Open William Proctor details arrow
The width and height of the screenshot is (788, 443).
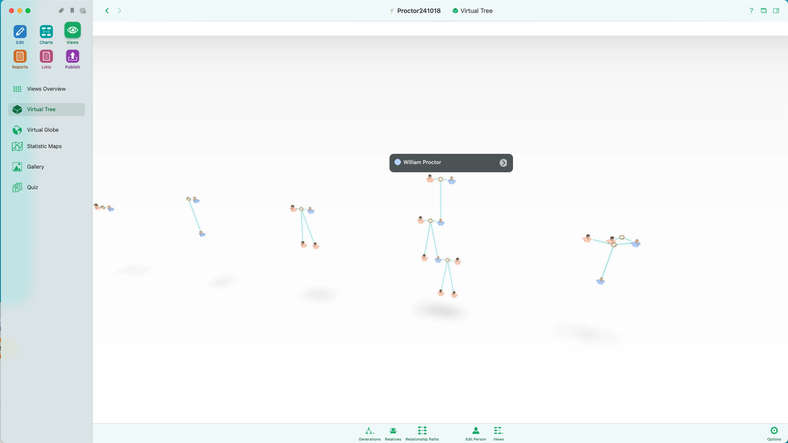pyautogui.click(x=503, y=163)
